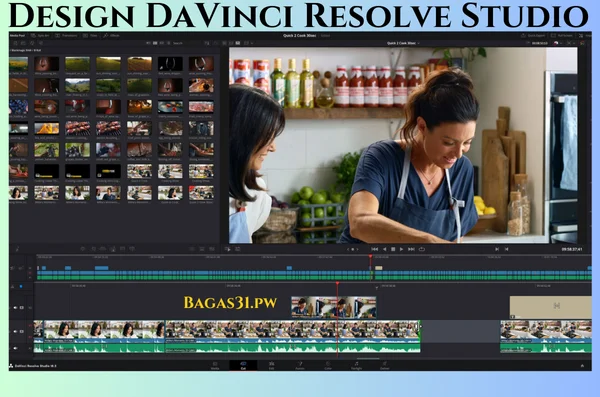The height and width of the screenshot is (397, 600).
Task: Apply the Dissolve transition icon
Action: click(202, 249)
